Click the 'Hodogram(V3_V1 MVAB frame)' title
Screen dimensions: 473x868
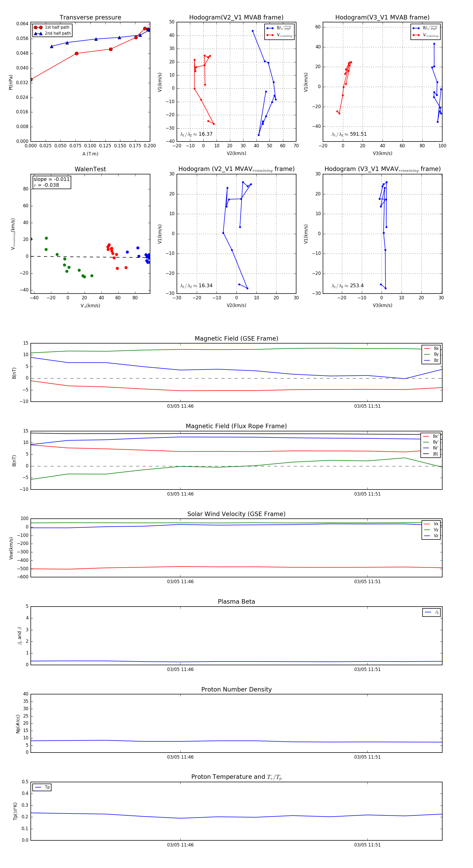point(382,18)
